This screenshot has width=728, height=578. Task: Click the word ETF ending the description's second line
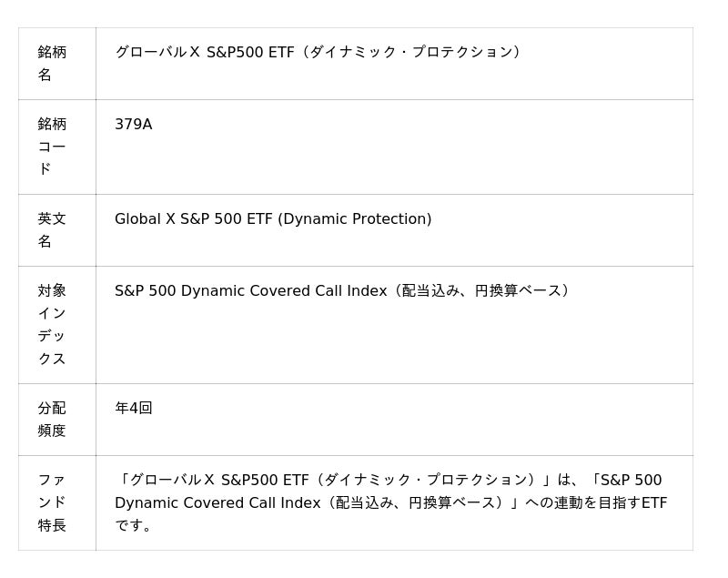pos(654,503)
